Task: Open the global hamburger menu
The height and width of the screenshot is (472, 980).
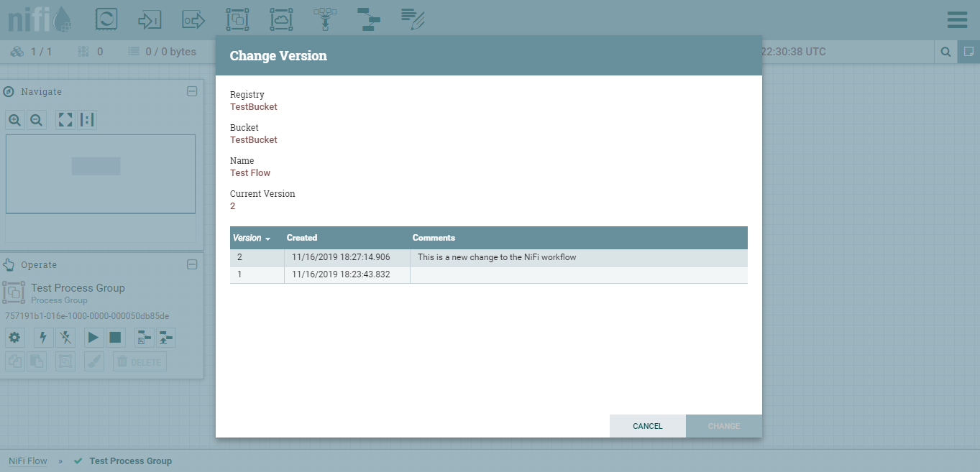Action: click(x=957, y=19)
